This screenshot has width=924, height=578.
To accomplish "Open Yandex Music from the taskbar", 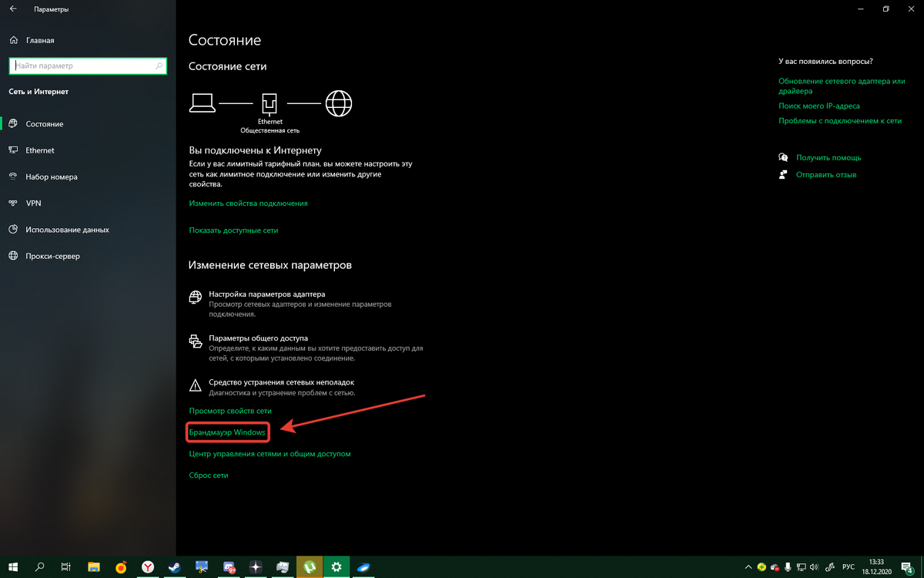I will coord(121,566).
